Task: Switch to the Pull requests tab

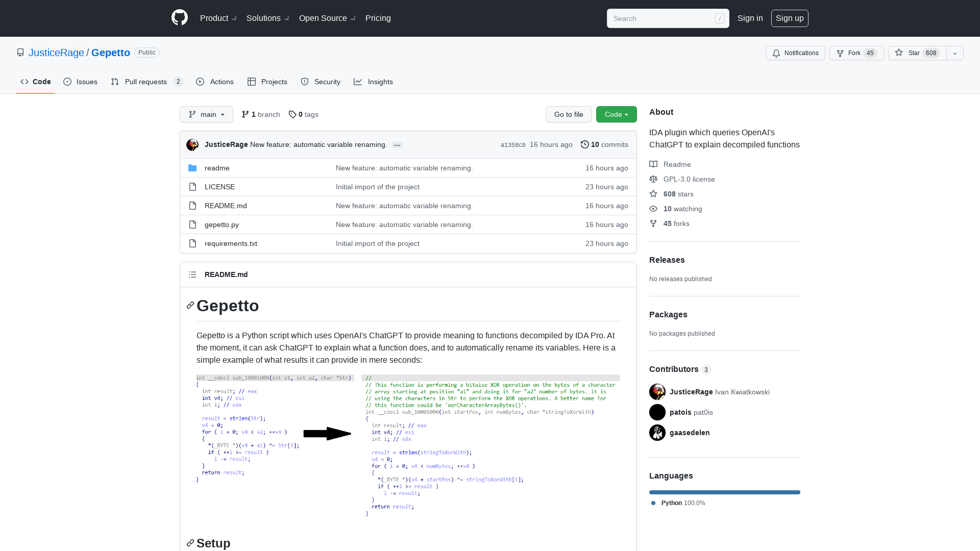Action: click(x=146, y=82)
